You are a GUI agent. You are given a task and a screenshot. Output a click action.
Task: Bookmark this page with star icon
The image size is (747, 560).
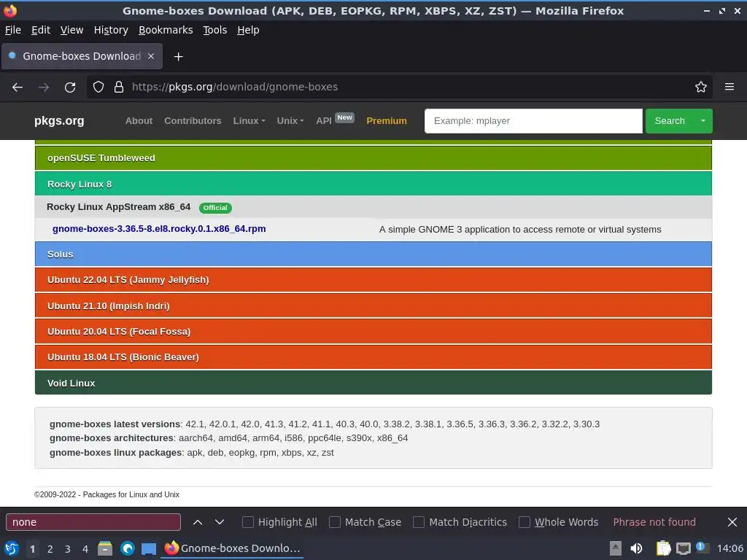pos(701,87)
